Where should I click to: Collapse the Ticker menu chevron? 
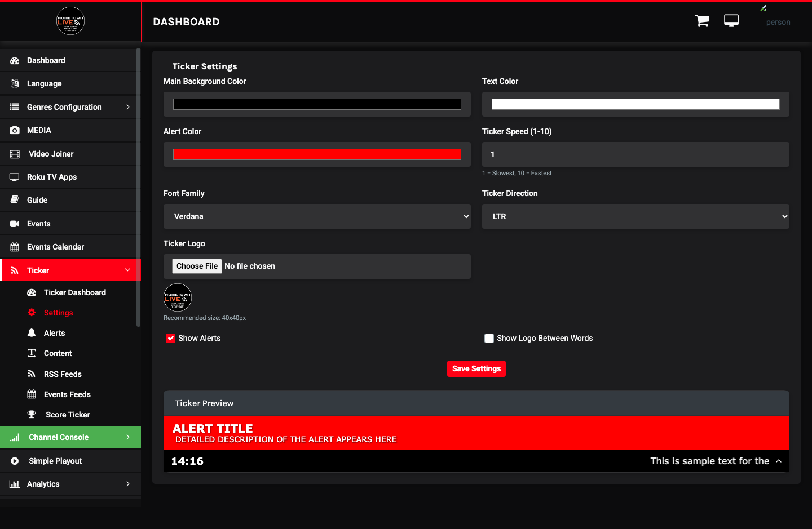point(128,270)
